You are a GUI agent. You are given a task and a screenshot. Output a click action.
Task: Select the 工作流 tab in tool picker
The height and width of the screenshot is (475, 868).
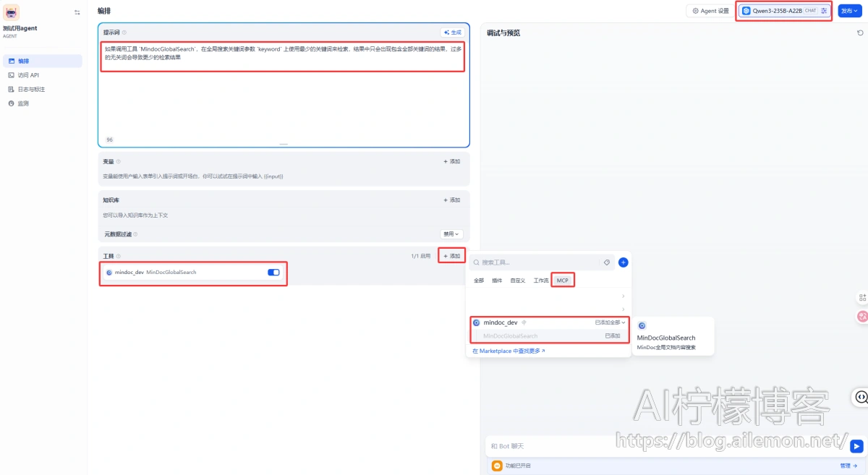coord(541,280)
